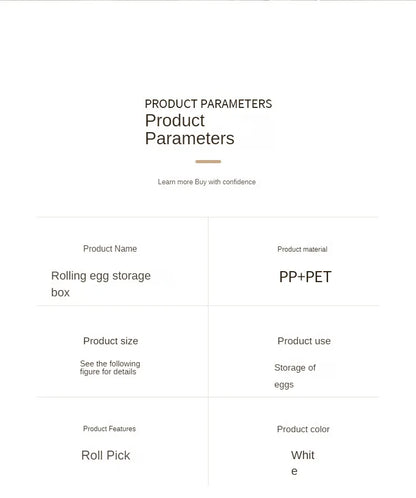Click the White color value
The height and width of the screenshot is (498, 416).
point(303,463)
